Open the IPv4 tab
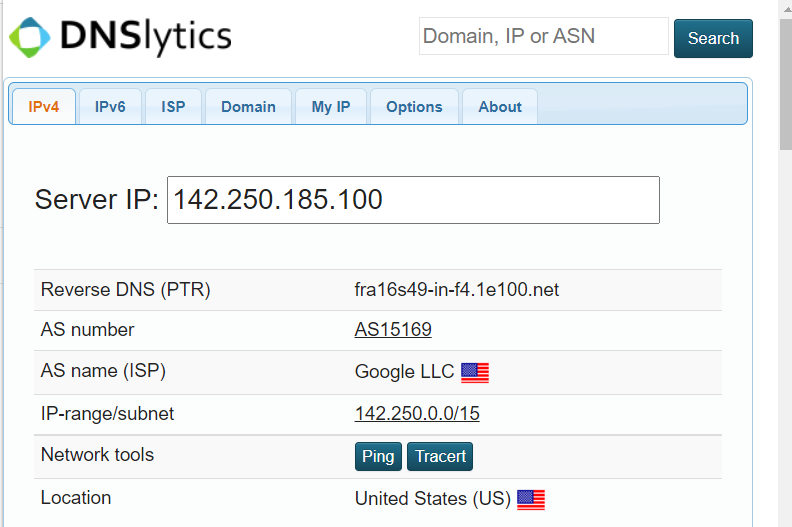 coord(44,107)
